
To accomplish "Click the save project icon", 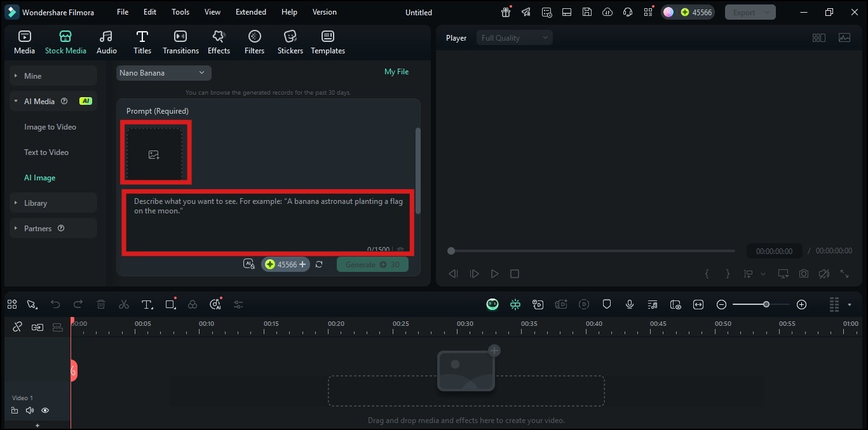I will click(587, 12).
